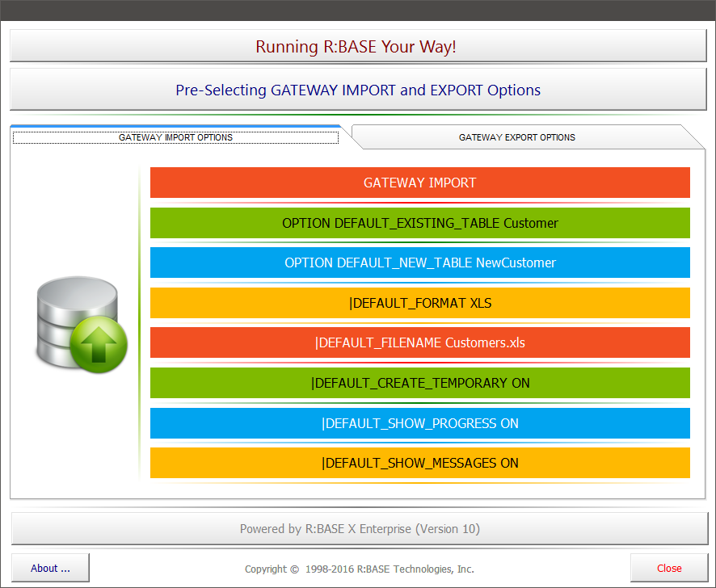Click Pre-Selecting GATEWAY IMPORT and EXPORT Options header
Viewport: 716px width, 588px height.
pyautogui.click(x=357, y=90)
